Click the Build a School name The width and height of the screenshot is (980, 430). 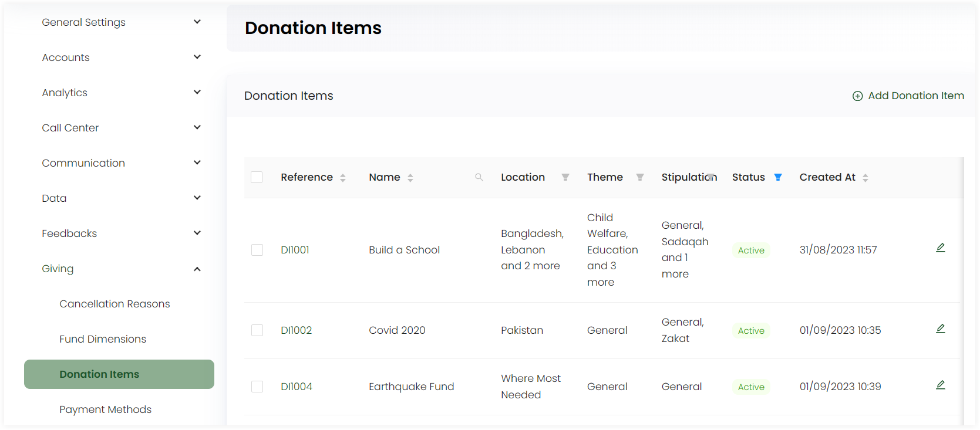click(404, 250)
